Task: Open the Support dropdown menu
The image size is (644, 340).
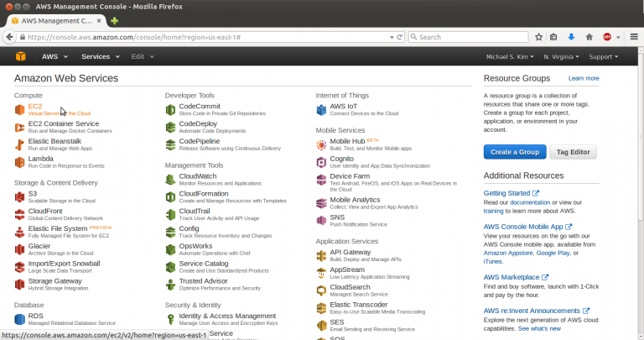Action: [604, 57]
